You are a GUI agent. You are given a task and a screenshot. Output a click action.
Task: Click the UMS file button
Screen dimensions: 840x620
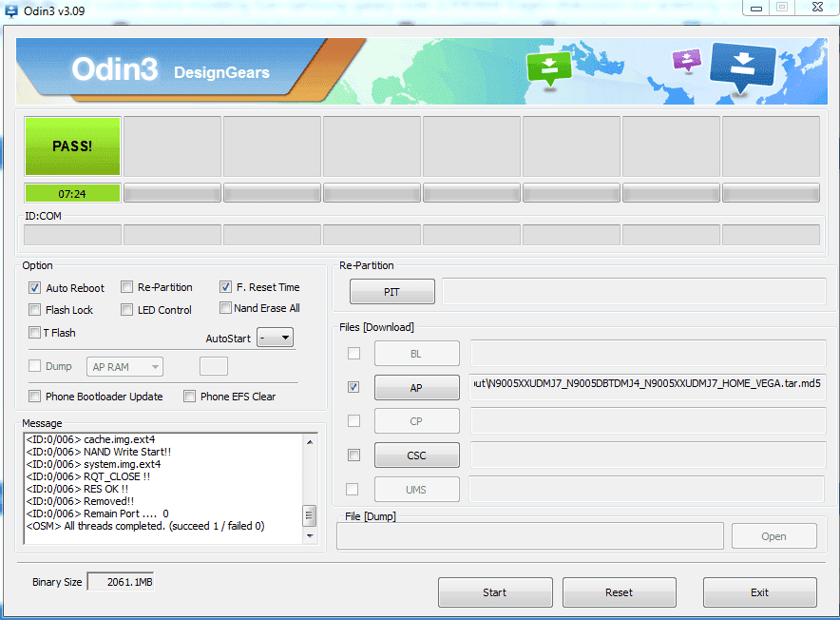(417, 489)
